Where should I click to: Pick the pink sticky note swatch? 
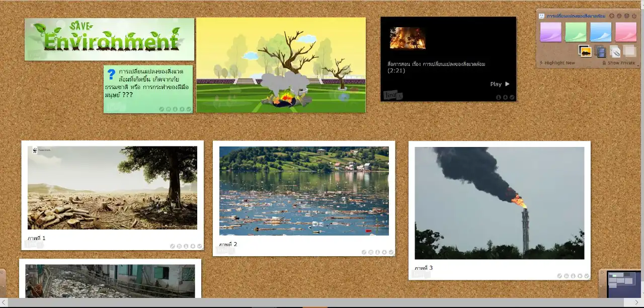626,31
